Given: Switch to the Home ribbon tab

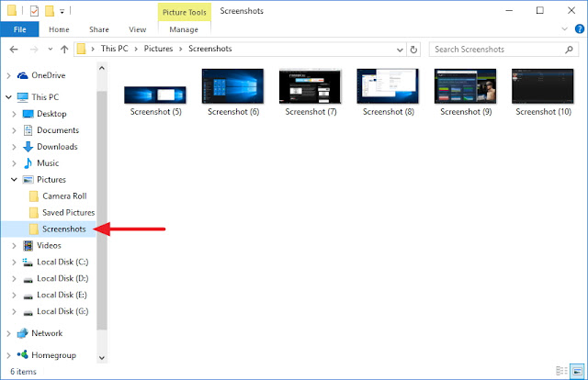Looking at the screenshot, I should point(59,29).
